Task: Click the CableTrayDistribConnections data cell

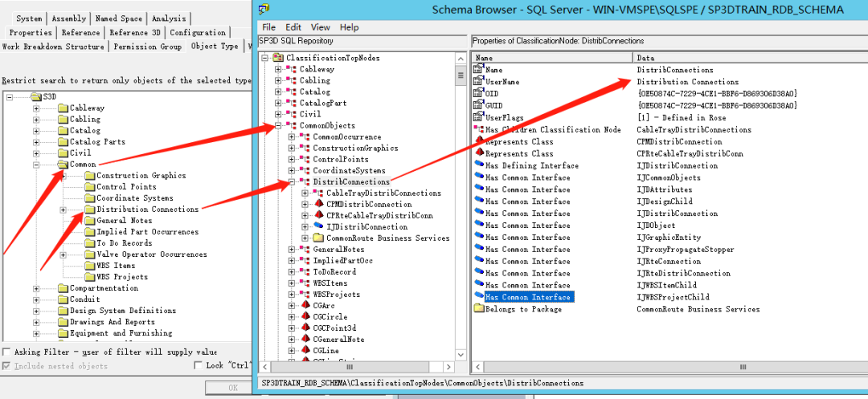Action: (x=694, y=130)
